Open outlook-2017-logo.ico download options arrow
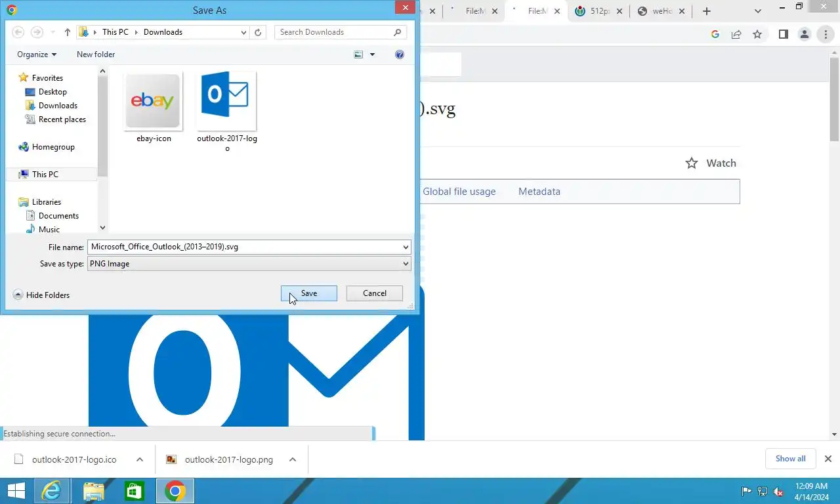 click(x=140, y=459)
